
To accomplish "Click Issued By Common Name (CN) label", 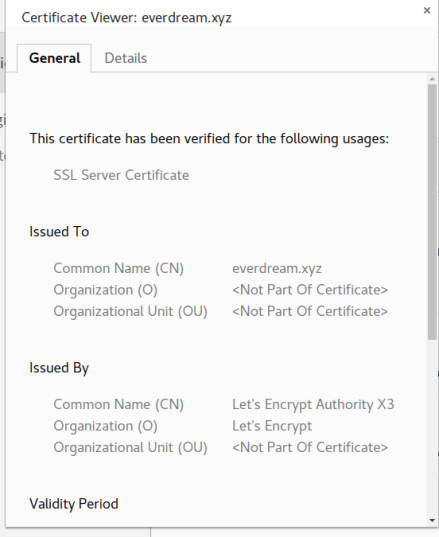I will tap(118, 404).
